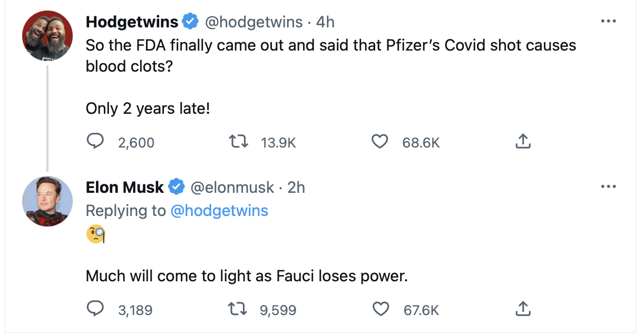Open more options on Elon Musk's reply
Screen dimensions: 644x334
[x=608, y=186]
